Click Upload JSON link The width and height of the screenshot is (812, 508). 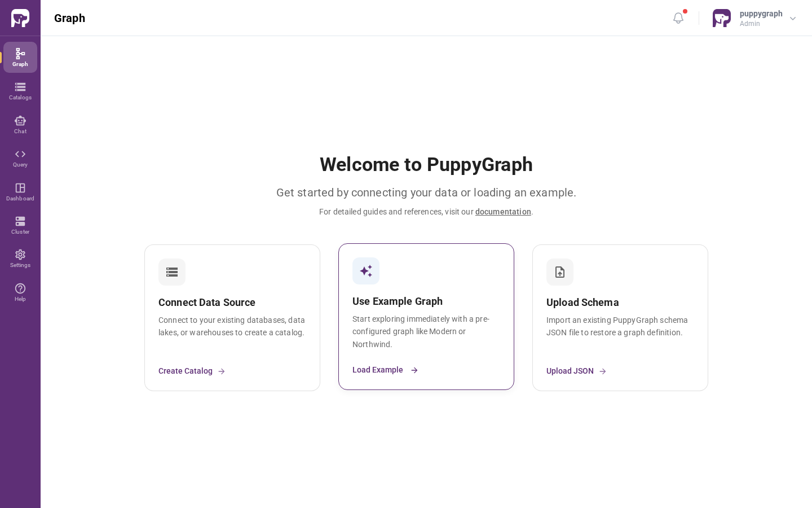[x=570, y=371]
